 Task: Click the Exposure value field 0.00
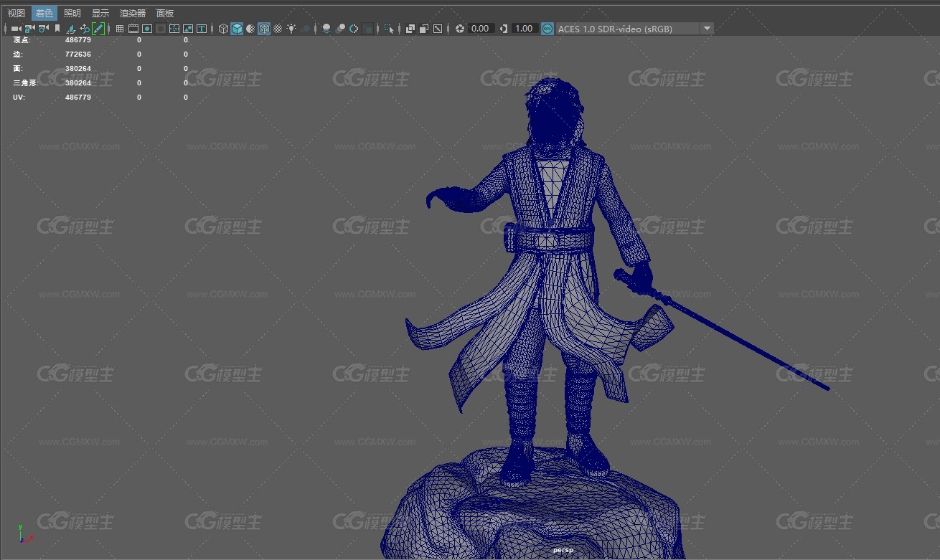[x=480, y=29]
